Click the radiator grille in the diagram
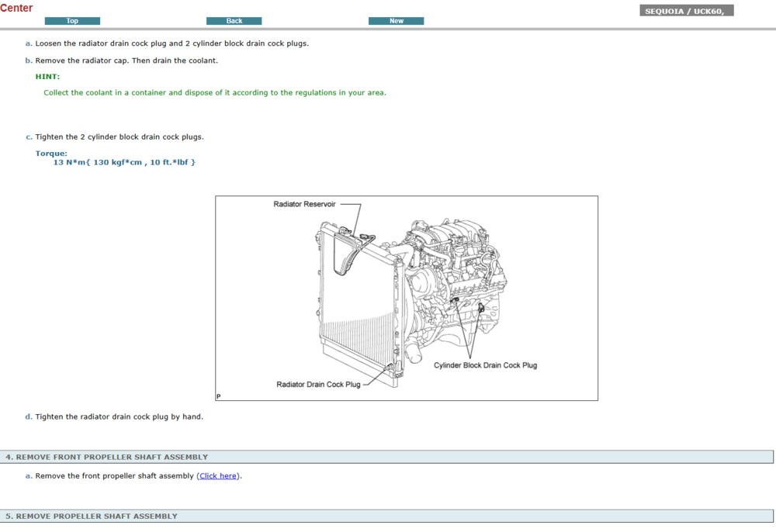 (x=355, y=310)
